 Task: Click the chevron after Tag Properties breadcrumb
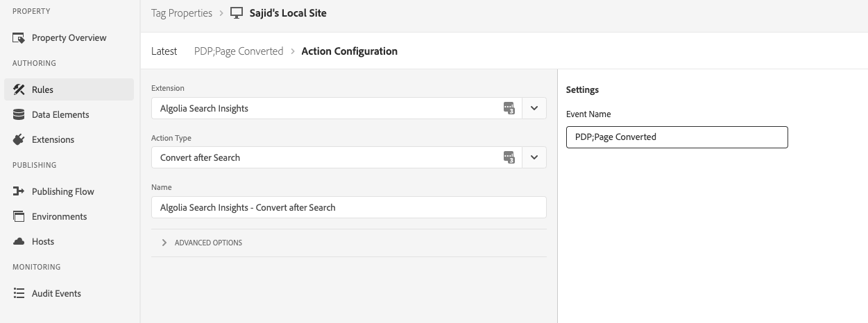click(x=221, y=13)
